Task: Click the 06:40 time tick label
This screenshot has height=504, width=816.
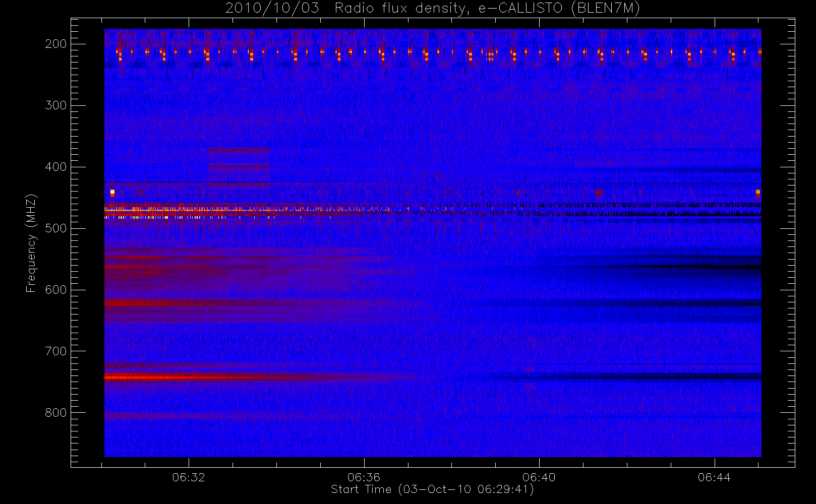Action: tap(539, 477)
